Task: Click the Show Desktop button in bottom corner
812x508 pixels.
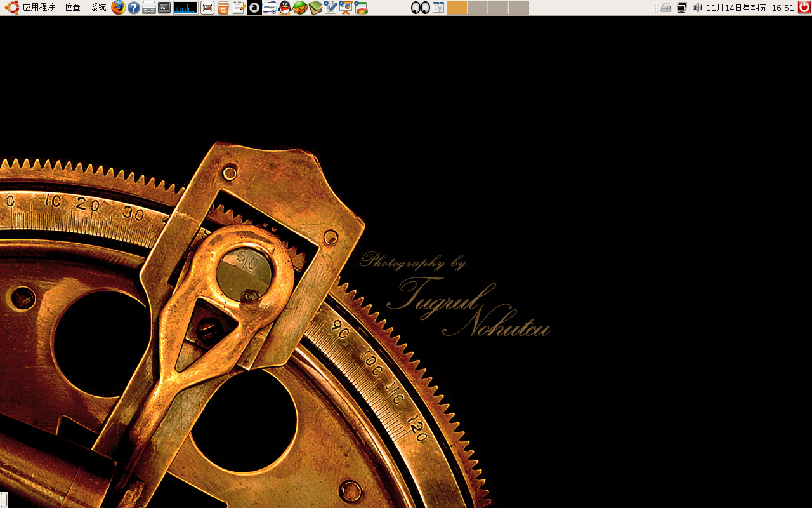Action: pyautogui.click(x=4, y=500)
